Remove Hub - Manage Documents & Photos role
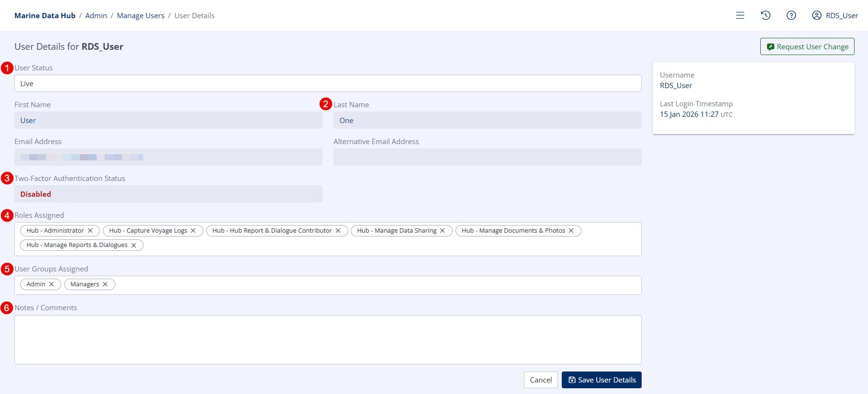This screenshot has width=868, height=394. click(x=571, y=231)
